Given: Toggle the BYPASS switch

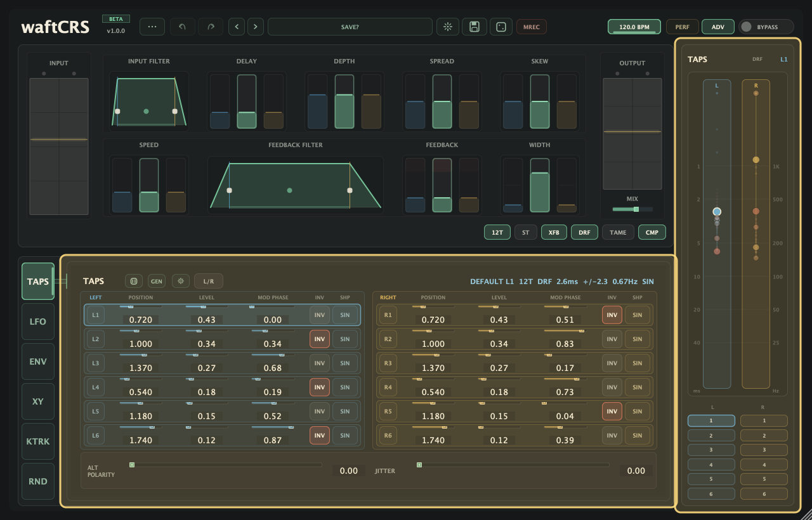Looking at the screenshot, I should 766,27.
